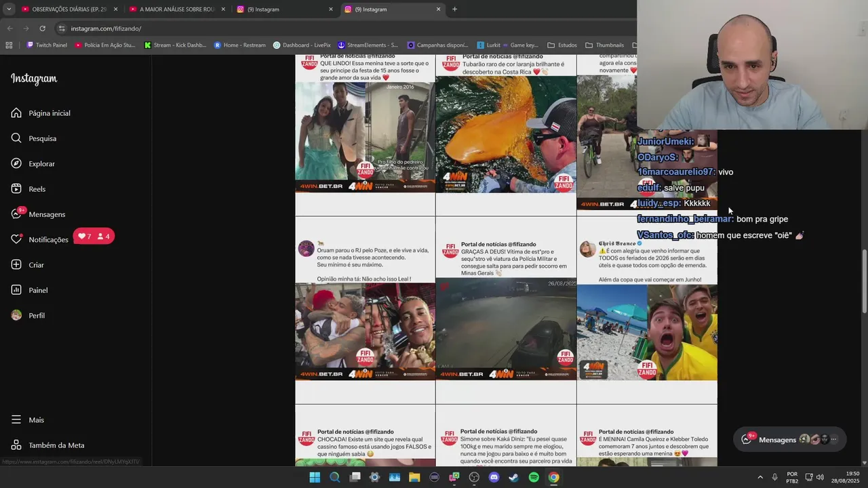Click the microphone tray icon

click(x=774, y=477)
